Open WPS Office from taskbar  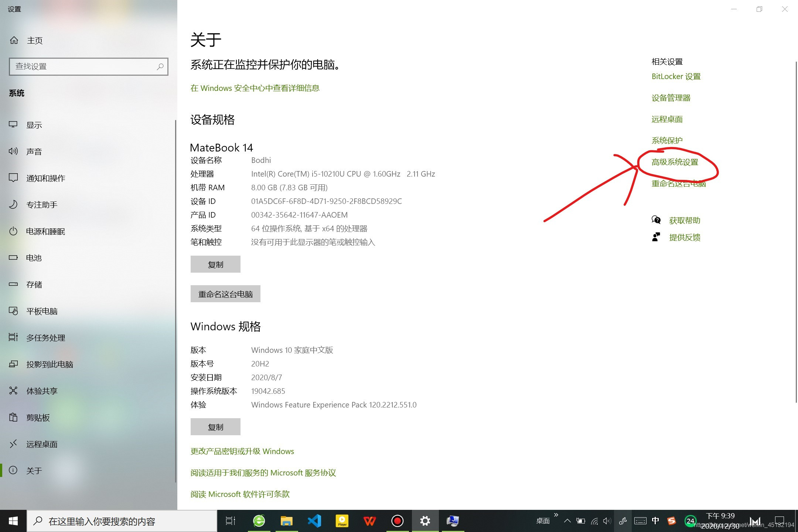370,521
